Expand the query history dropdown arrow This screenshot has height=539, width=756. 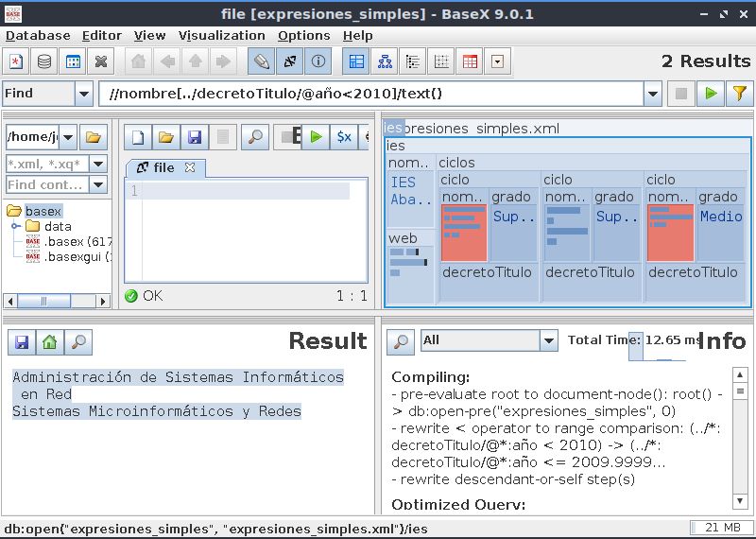652,94
